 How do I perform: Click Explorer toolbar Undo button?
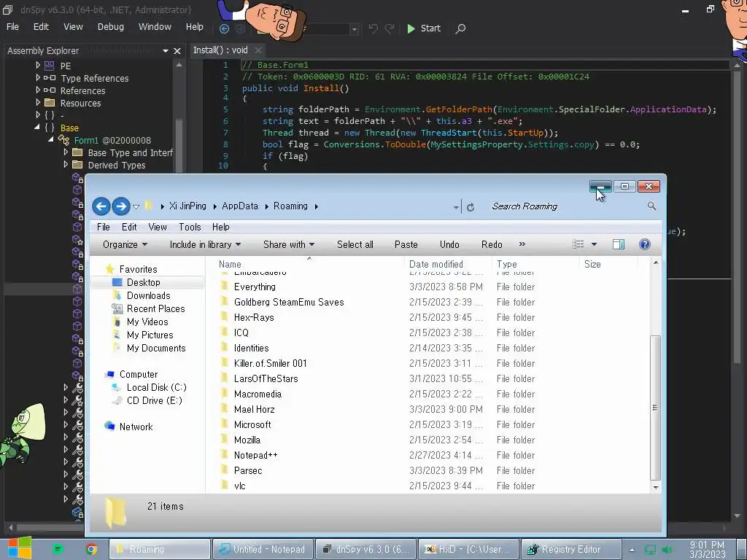click(449, 244)
